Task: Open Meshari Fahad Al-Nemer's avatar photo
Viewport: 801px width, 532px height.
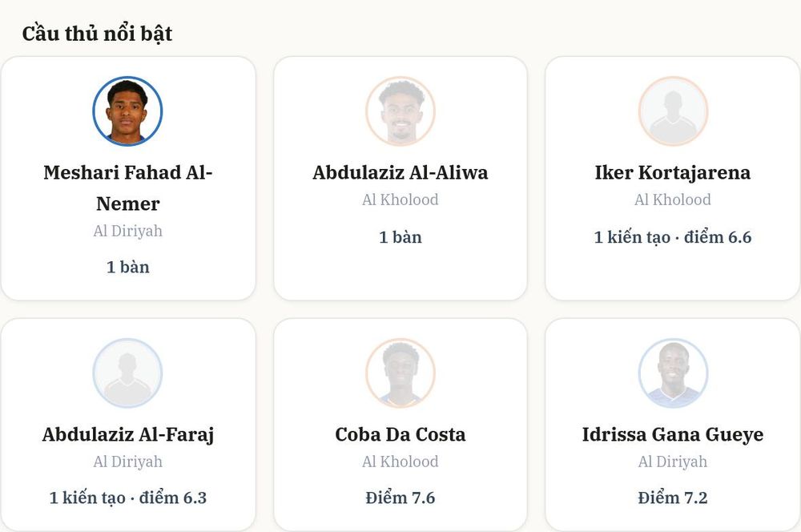Action: pos(127,111)
